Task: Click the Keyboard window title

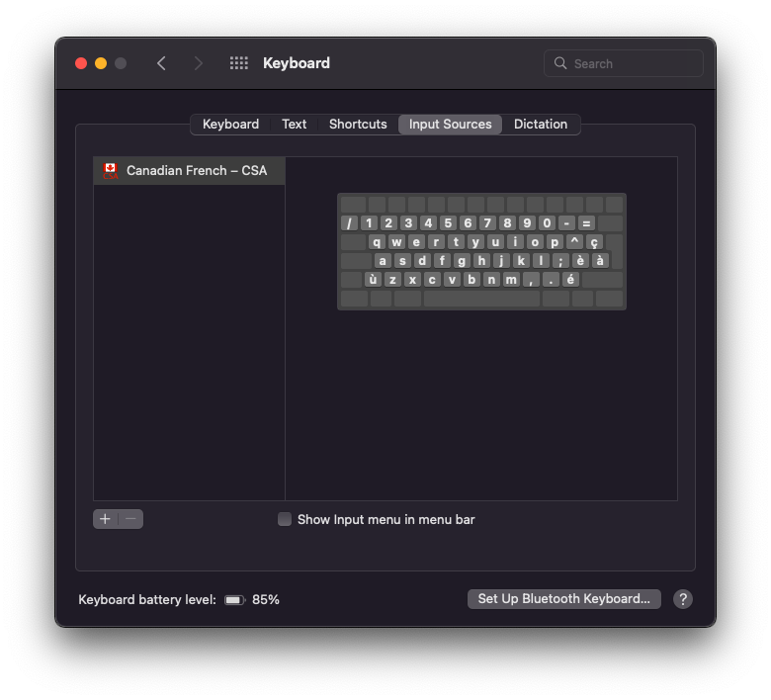Action: (x=296, y=63)
